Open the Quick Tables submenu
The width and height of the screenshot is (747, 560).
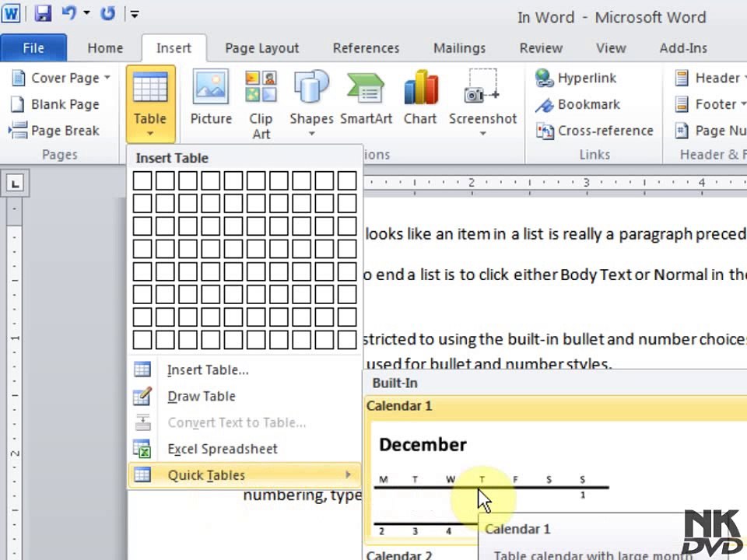coord(244,474)
